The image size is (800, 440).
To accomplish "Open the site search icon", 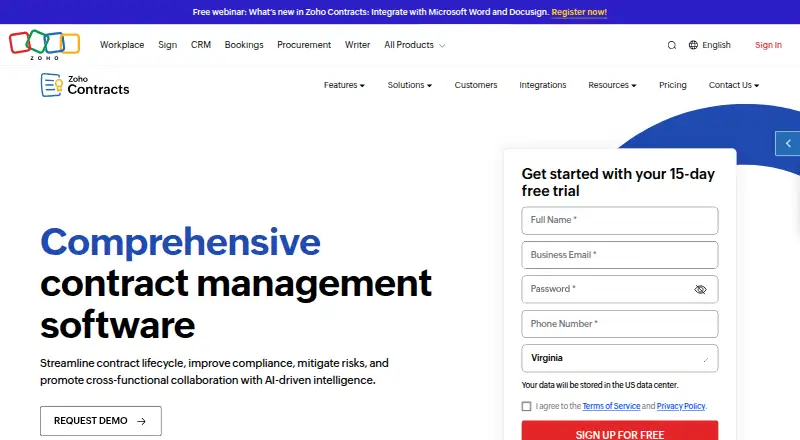I will [x=672, y=45].
